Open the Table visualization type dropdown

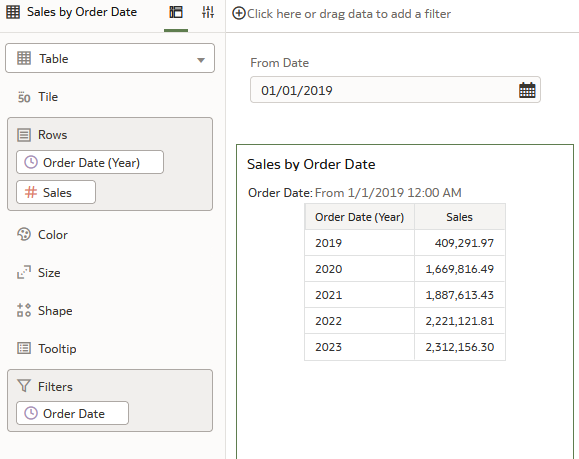110,58
